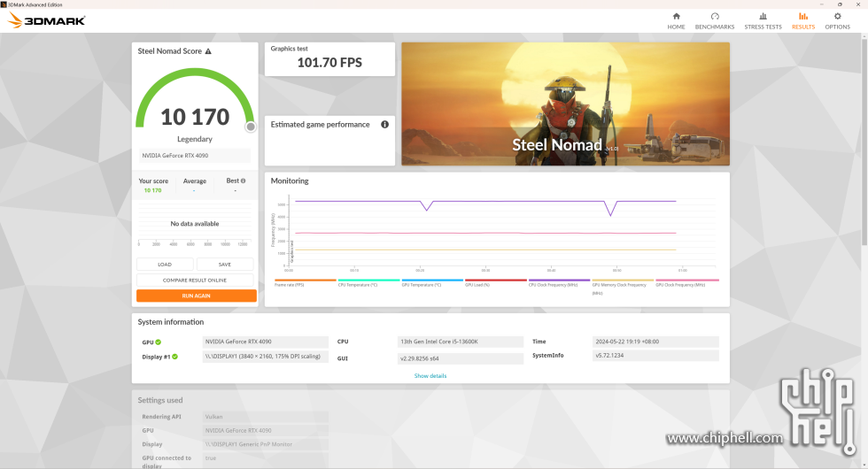The image size is (868, 469).
Task: Maximize or restore the 3DMark window
Action: pos(840,4)
